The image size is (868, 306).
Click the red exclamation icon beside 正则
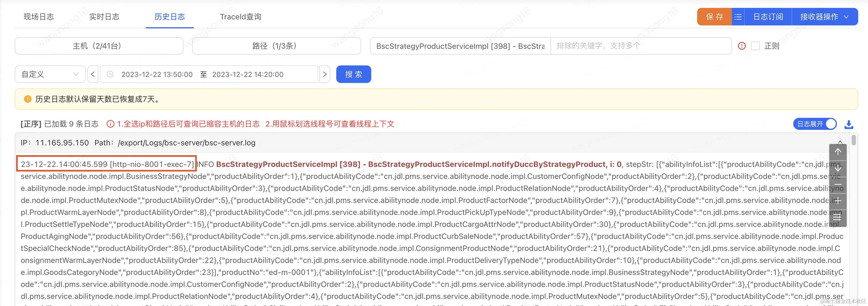pos(742,46)
